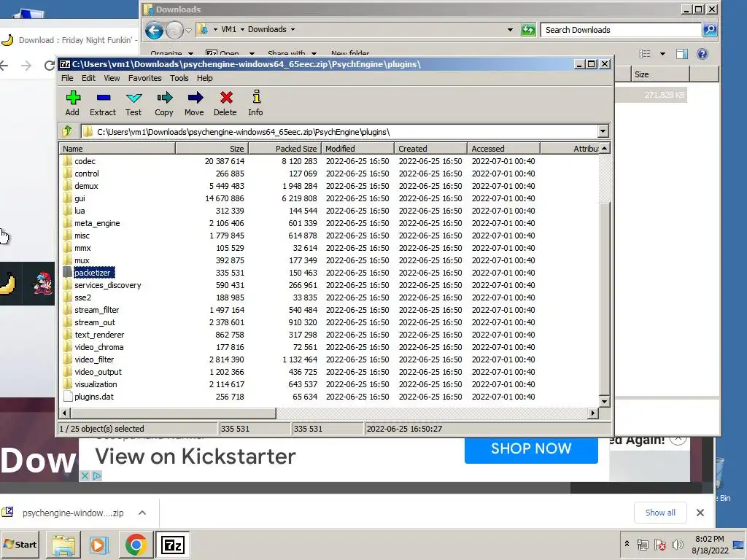Click the change view icon in Downloads window
Viewport: 747px width, 560px height.
(645, 54)
